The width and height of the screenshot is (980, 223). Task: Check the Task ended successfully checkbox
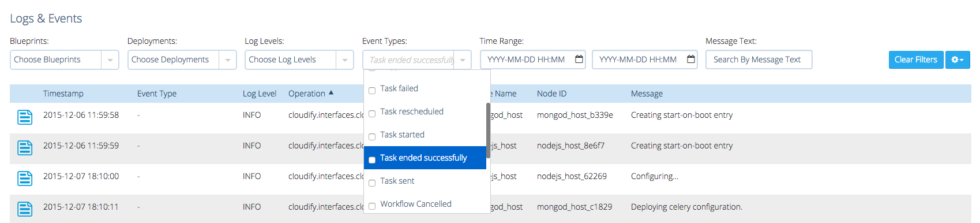372,160
